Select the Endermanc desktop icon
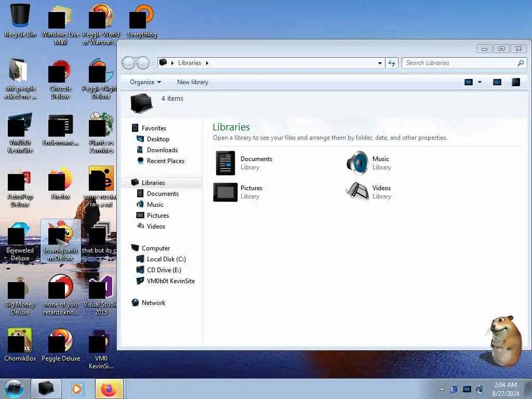The width and height of the screenshot is (532, 399). [x=60, y=130]
